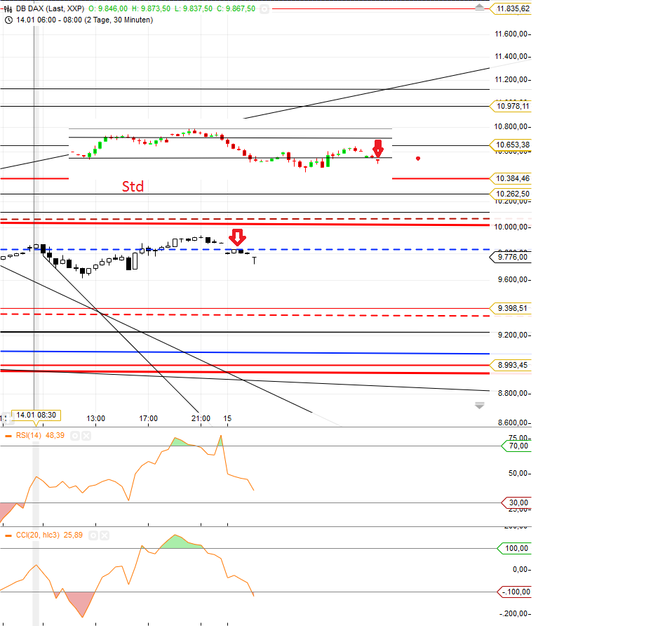Select the red down-arrow annotation on the DAX chart
Image resolution: width=672 pixels, height=626 pixels.
378,149
